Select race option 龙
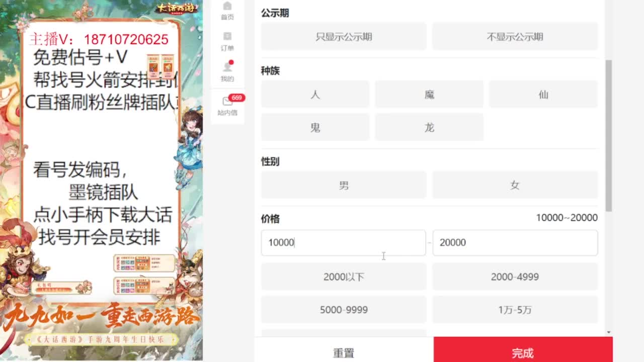The height and width of the screenshot is (362, 644). click(x=429, y=127)
